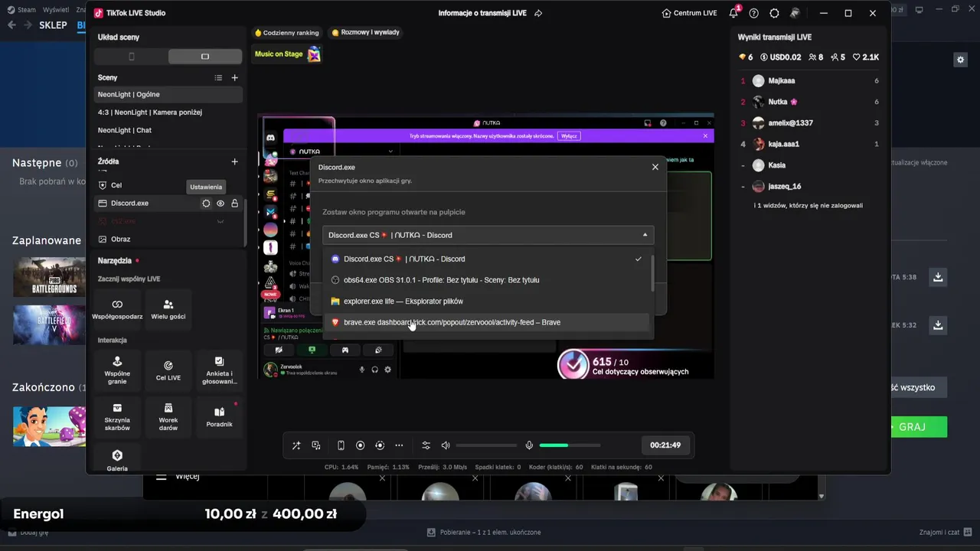This screenshot has width=980, height=551.
Task: Open the scene list view icon
Action: [x=218, y=77]
